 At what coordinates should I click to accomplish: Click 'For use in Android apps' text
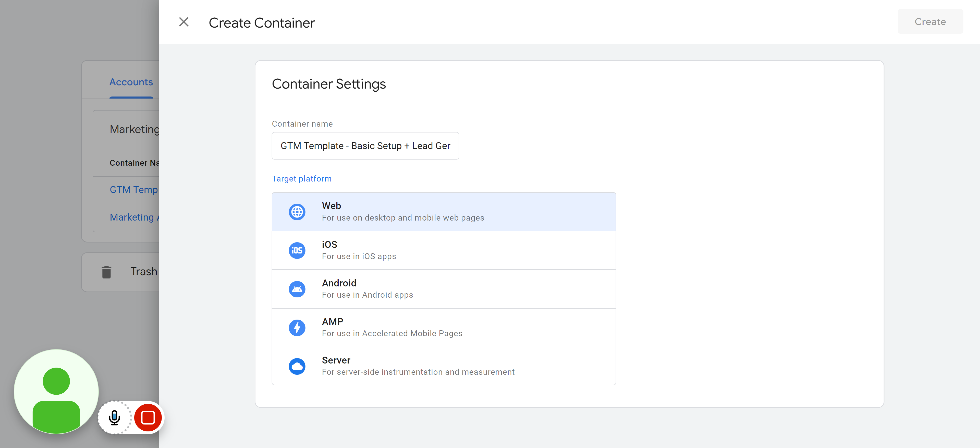coord(367,295)
